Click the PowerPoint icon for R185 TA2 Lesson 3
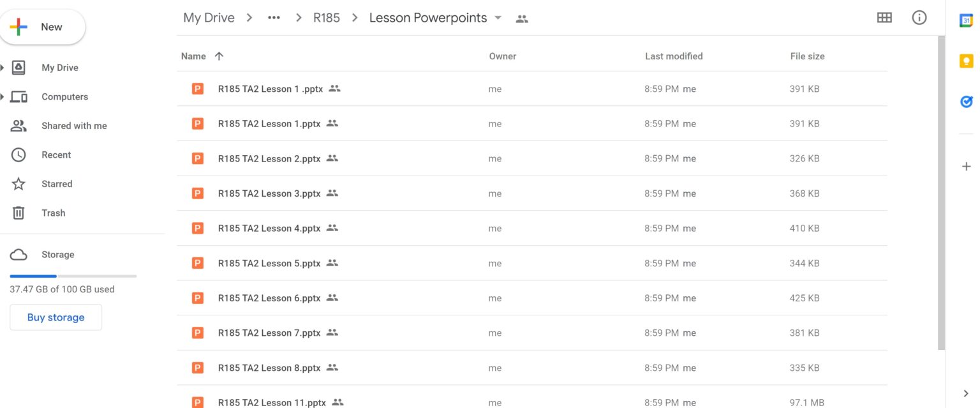 pos(197,193)
